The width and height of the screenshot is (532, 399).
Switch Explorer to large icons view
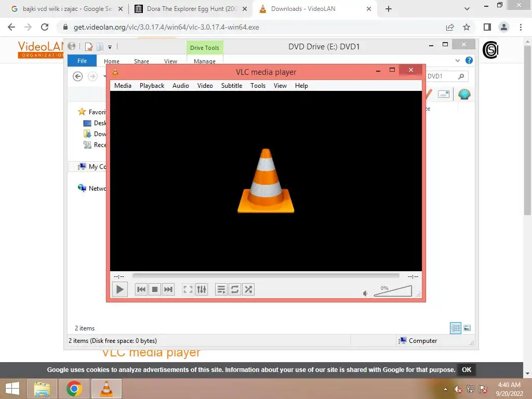click(467, 328)
